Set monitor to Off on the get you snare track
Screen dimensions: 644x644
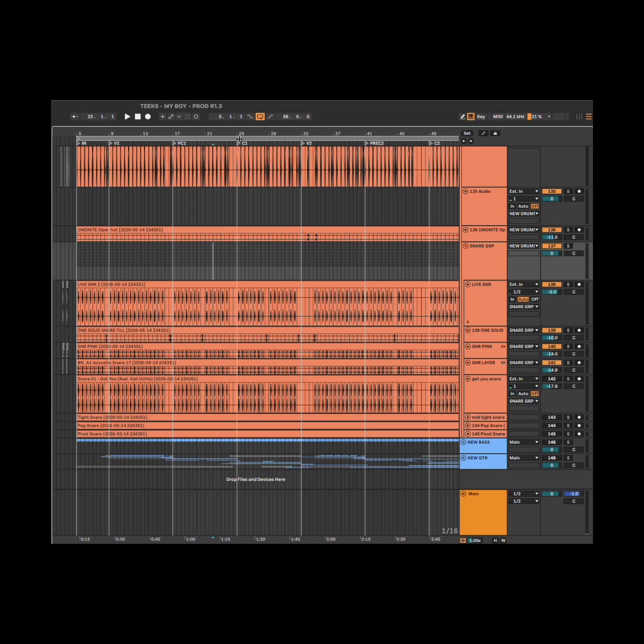[535, 394]
